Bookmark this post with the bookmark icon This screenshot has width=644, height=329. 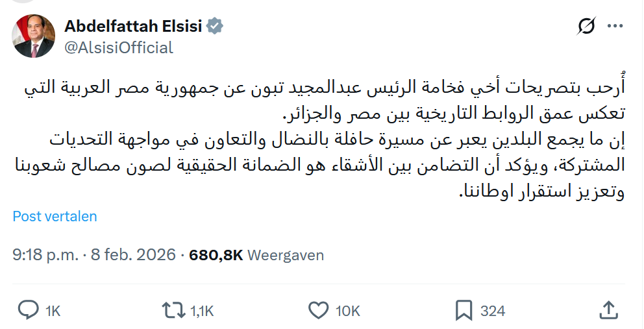pyautogui.click(x=464, y=310)
